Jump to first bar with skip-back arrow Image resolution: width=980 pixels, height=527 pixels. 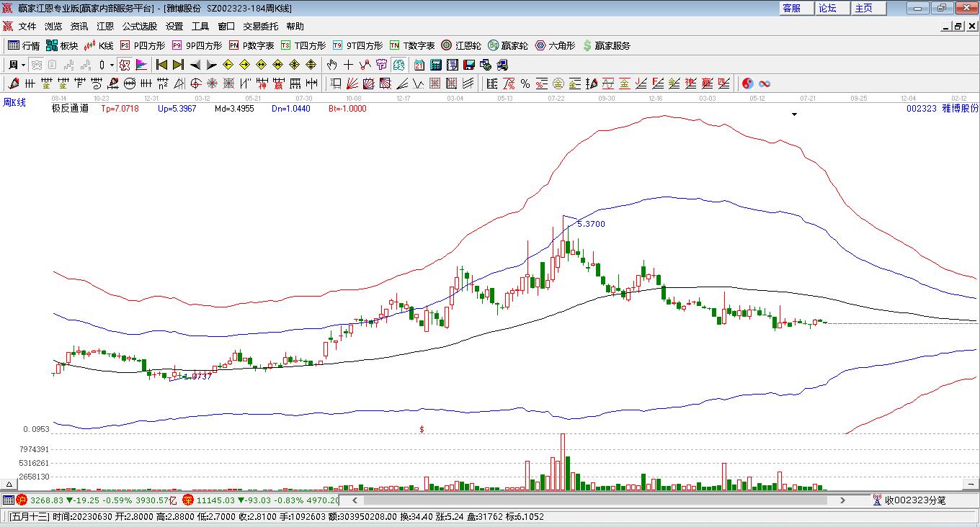pyautogui.click(x=162, y=65)
